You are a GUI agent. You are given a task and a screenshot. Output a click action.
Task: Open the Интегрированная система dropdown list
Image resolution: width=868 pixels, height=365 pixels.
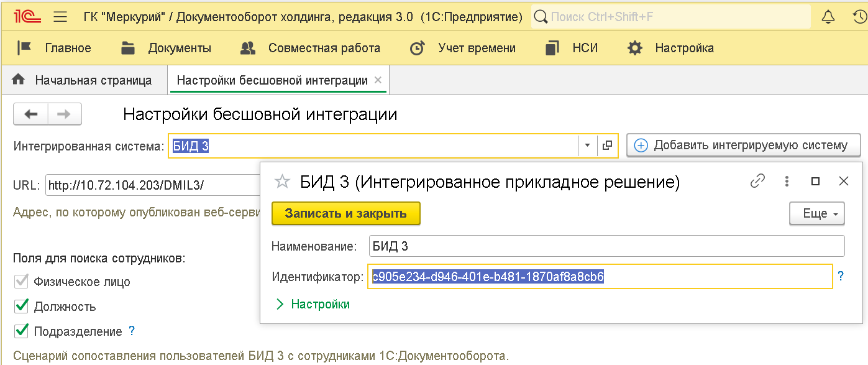pyautogui.click(x=587, y=146)
